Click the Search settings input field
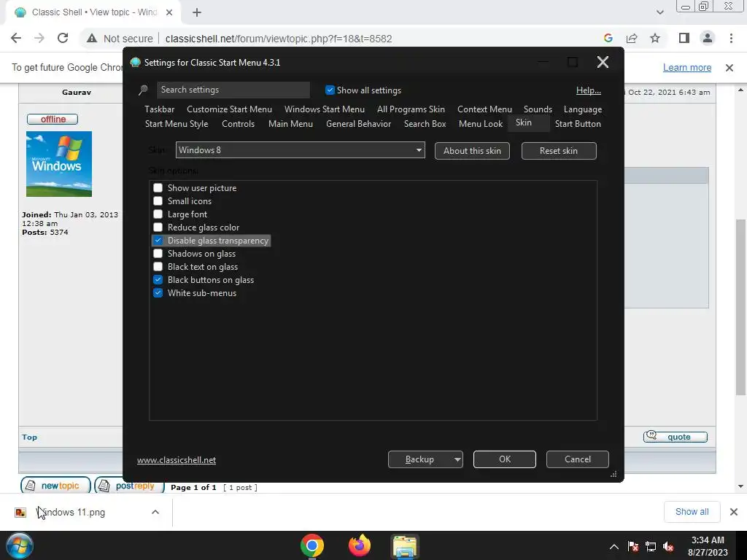Viewport: 747px width, 560px height. pyautogui.click(x=233, y=90)
